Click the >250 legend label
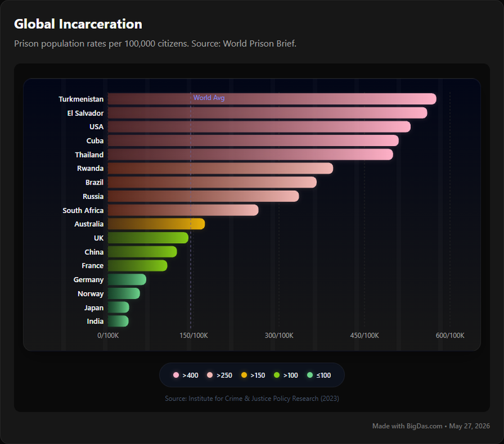The height and width of the screenshot is (444, 504). [224, 375]
